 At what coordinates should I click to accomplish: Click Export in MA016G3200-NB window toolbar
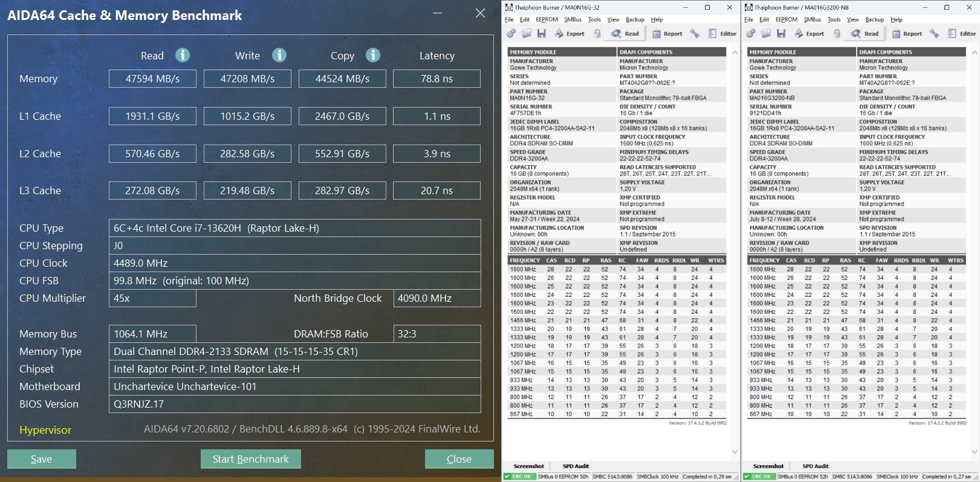coord(810,34)
